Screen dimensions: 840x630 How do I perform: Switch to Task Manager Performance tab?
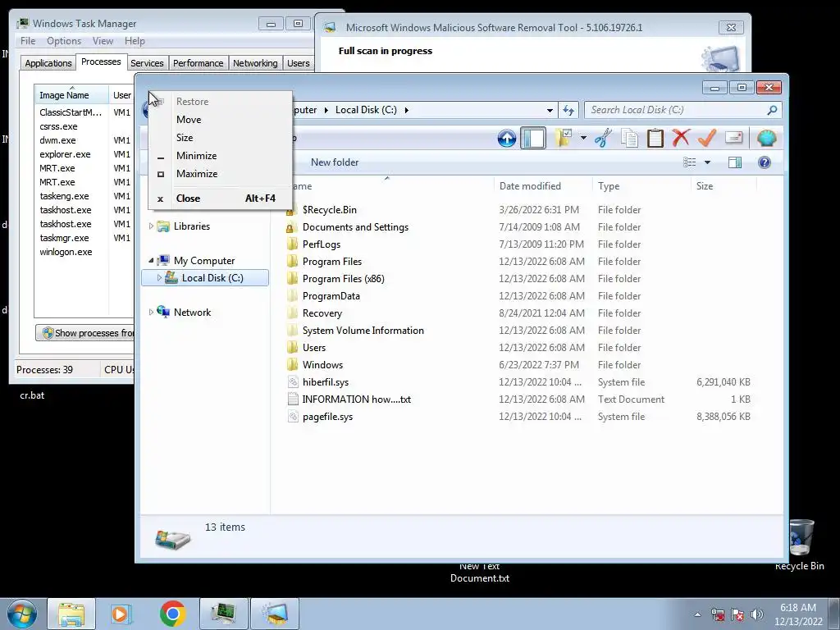[x=199, y=63]
